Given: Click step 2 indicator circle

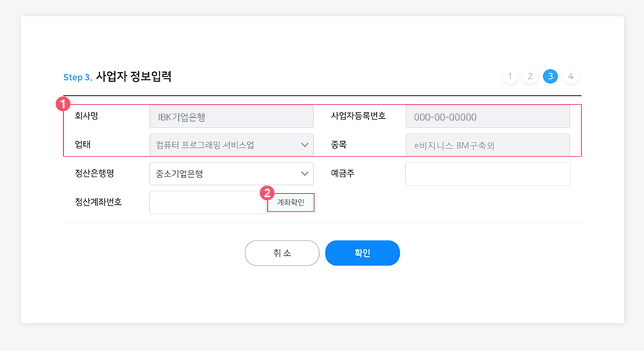Looking at the screenshot, I should (530, 76).
